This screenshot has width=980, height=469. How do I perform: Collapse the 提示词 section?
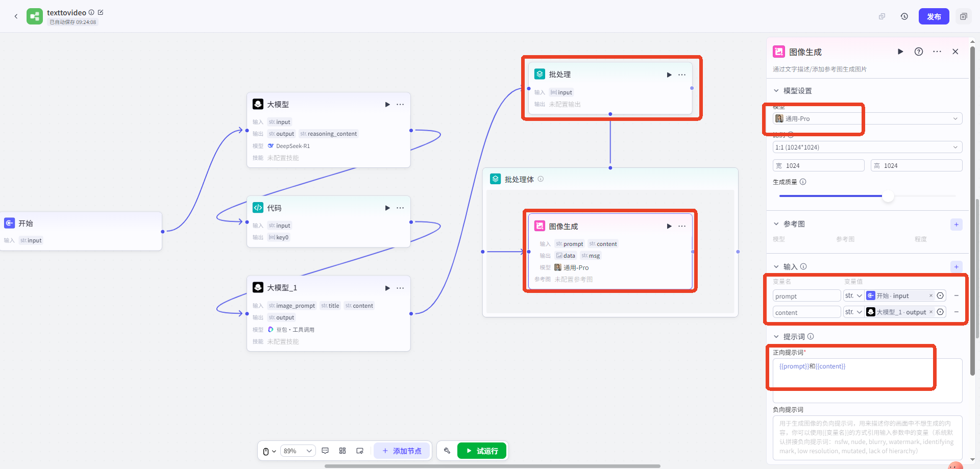[776, 337]
